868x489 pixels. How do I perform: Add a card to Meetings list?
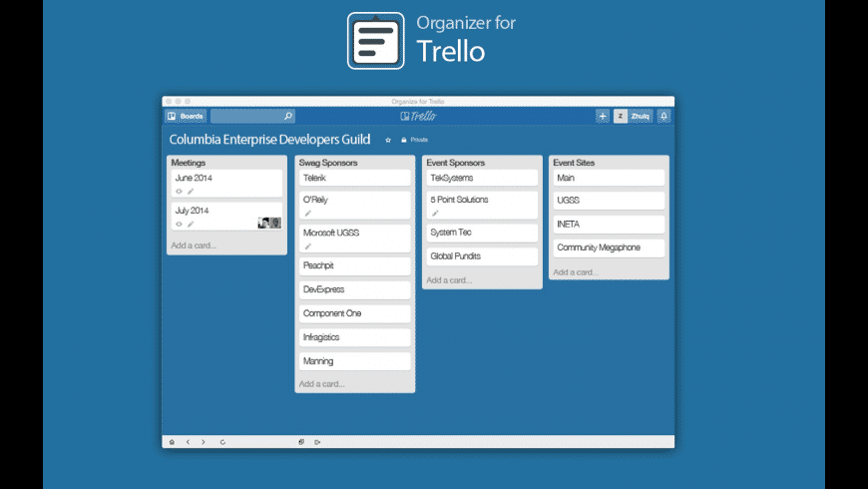tap(194, 245)
